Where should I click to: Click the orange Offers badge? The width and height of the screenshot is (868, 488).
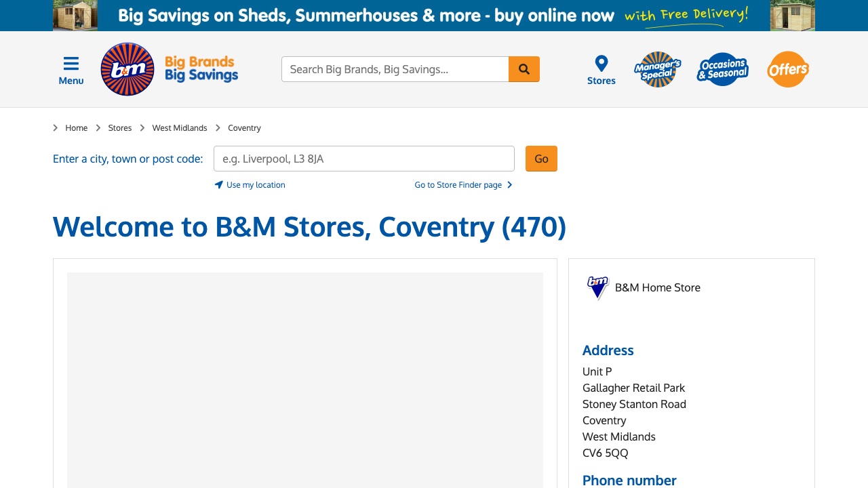[788, 69]
